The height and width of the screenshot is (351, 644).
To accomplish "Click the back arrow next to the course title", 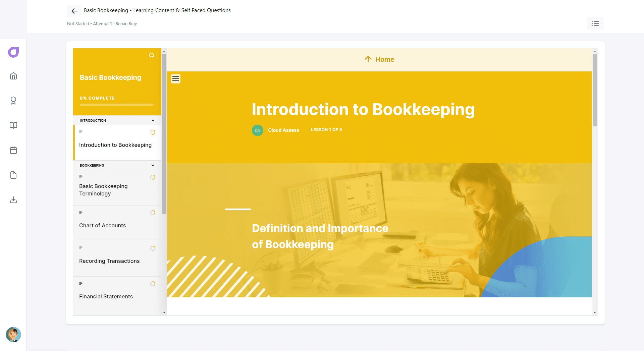I will [74, 11].
